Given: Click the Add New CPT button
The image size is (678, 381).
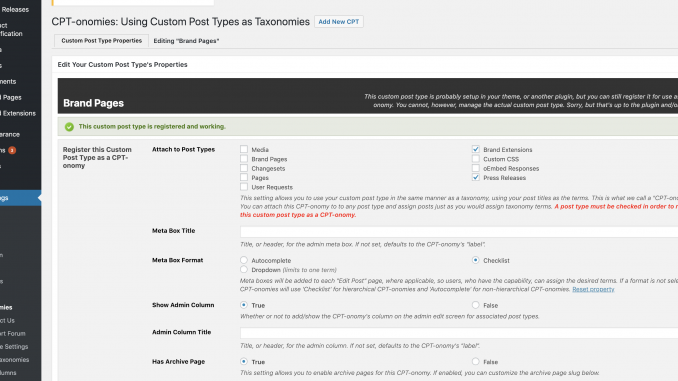Looking at the screenshot, I should click(x=339, y=22).
